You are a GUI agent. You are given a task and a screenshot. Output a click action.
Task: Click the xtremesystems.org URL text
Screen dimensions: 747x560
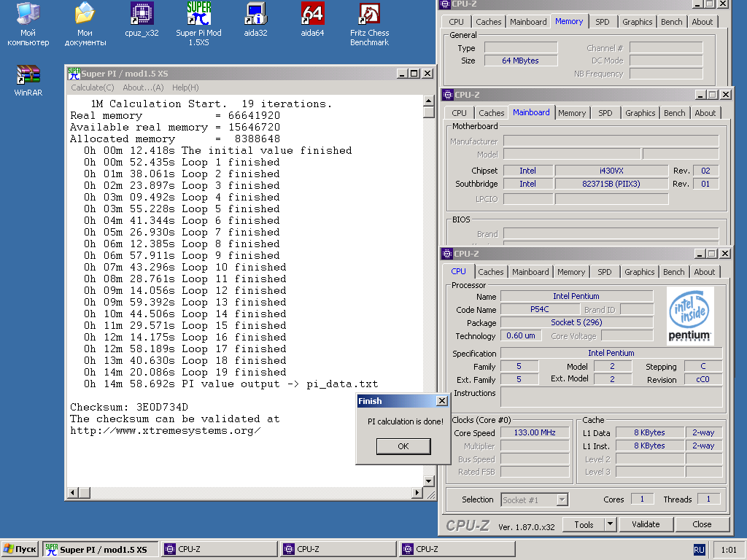[x=166, y=430]
